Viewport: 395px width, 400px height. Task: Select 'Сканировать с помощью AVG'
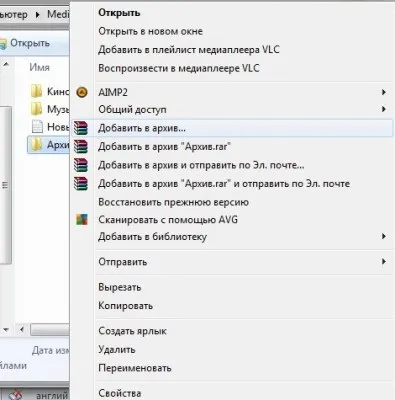tap(232, 220)
